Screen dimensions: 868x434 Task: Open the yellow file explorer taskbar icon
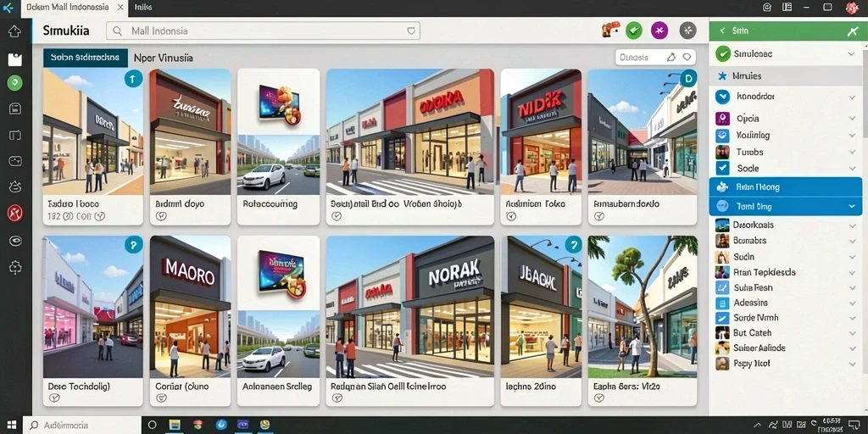point(175,426)
